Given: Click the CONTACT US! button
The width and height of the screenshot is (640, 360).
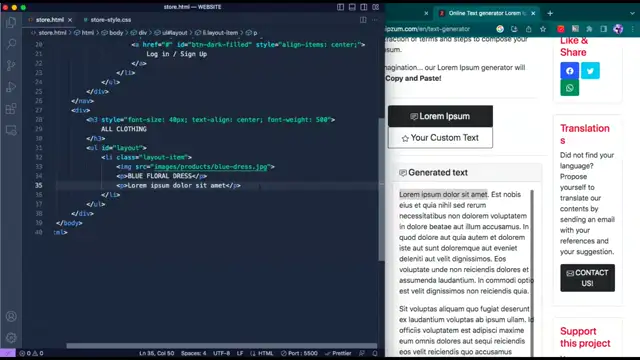Looking at the screenshot, I should [x=587, y=278].
